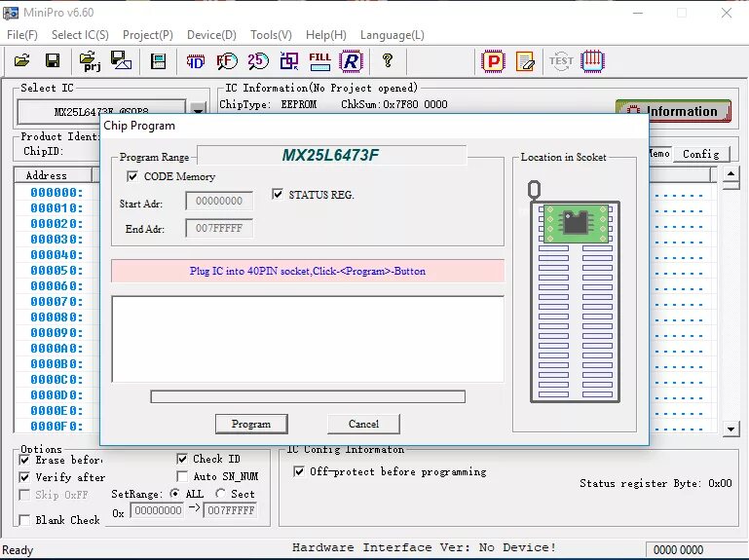This screenshot has width=749, height=560.
Task: Expand the Select IC dropdown arrow
Action: pos(198,110)
